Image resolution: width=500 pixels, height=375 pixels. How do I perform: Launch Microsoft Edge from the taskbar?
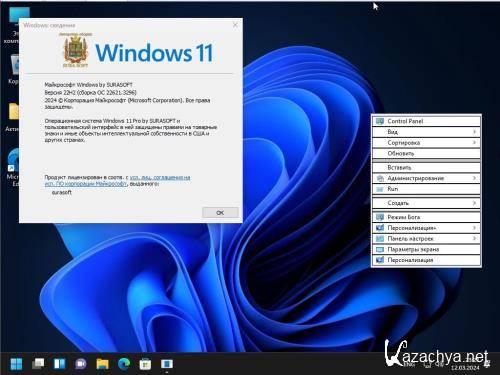click(x=124, y=364)
